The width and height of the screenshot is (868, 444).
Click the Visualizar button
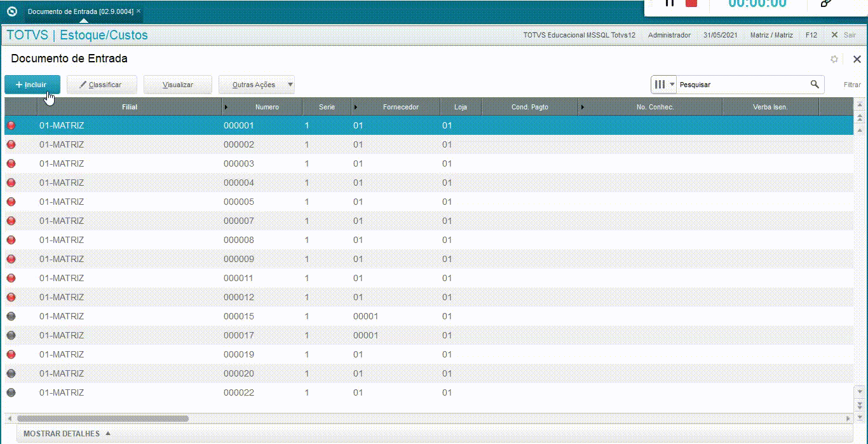tap(178, 85)
